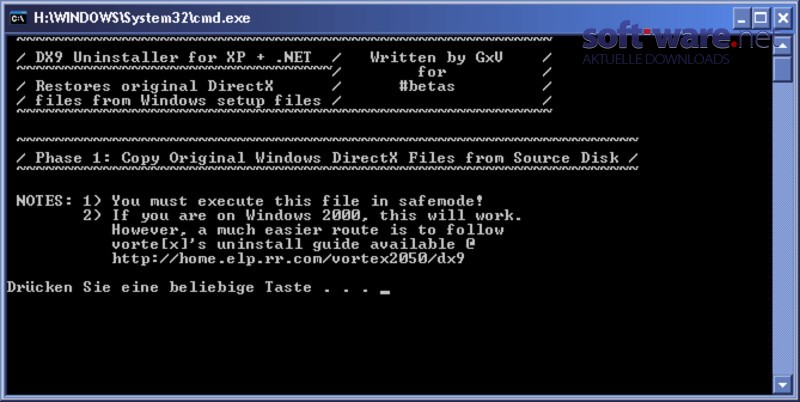Grab the vertical scrollbar thumb
This screenshot has width=800, height=402.
[x=782, y=68]
